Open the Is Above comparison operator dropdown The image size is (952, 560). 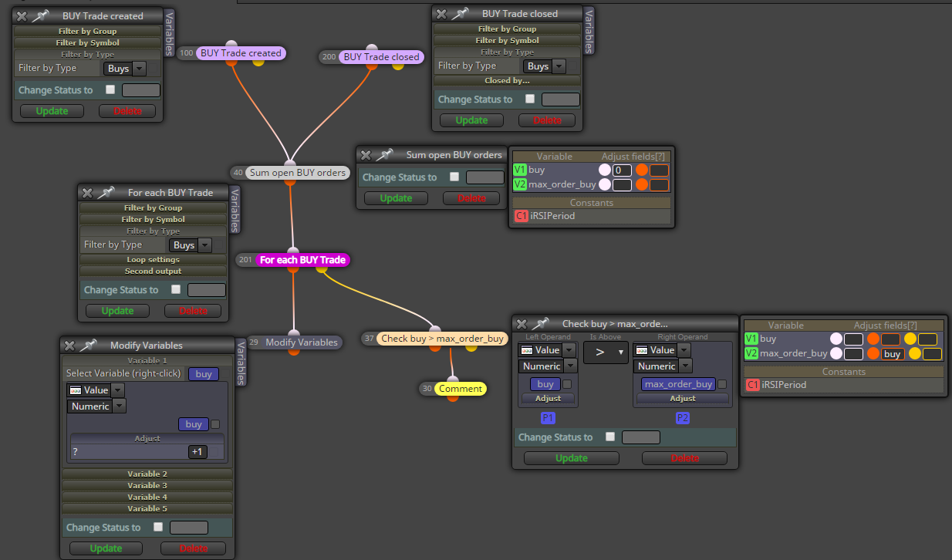pyautogui.click(x=605, y=351)
